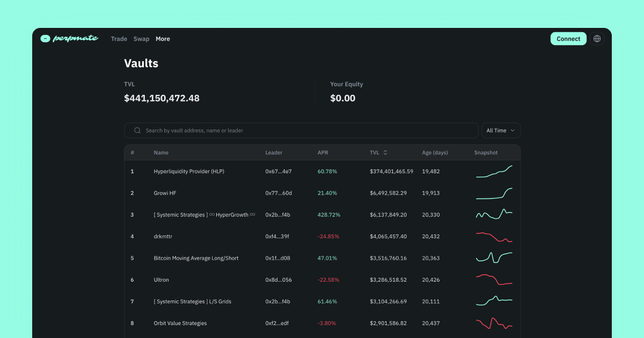
Task: Click the Snapshot column header
Action: (486, 152)
